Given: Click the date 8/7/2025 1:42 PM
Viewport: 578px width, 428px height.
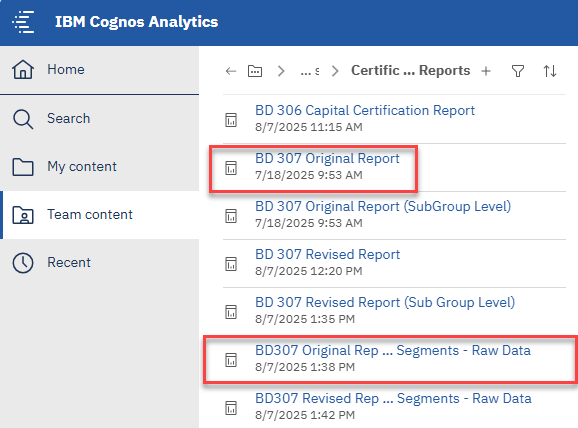Looking at the screenshot, I should pos(305,415).
